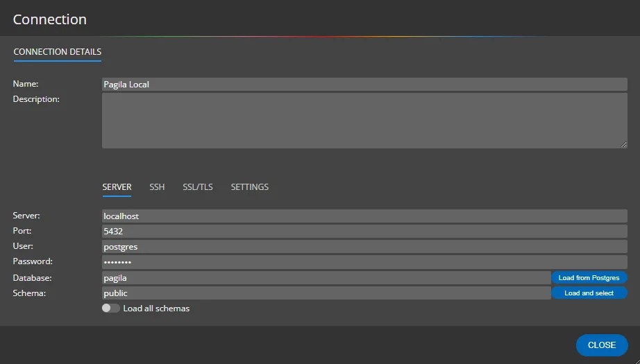Click the User field with postgres
640x364 pixels.
(364, 247)
